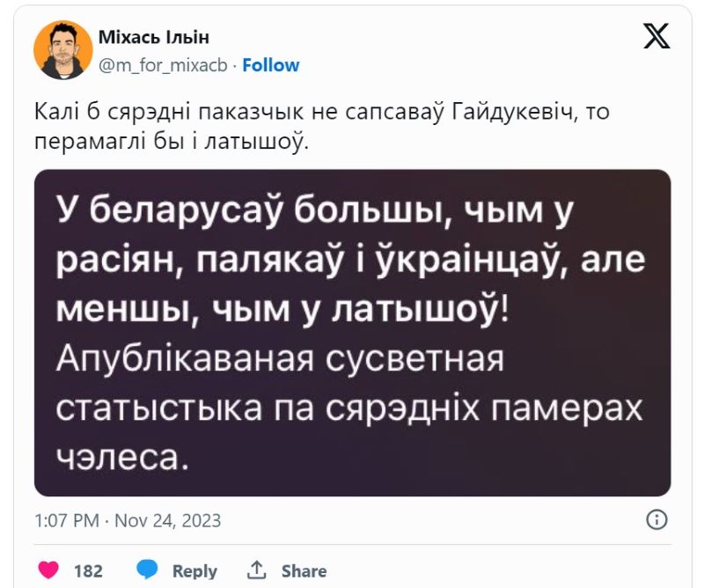704x588 pixels.
Task: Click the Reply label text
Action: pos(195,570)
